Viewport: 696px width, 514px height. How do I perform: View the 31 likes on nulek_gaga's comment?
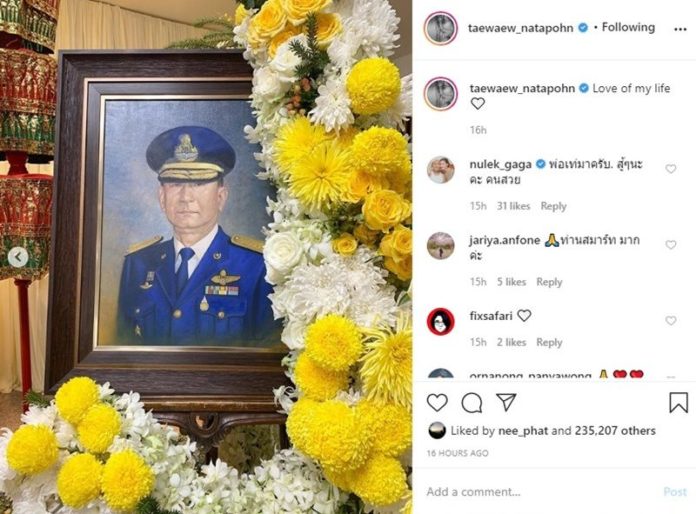[x=514, y=206]
